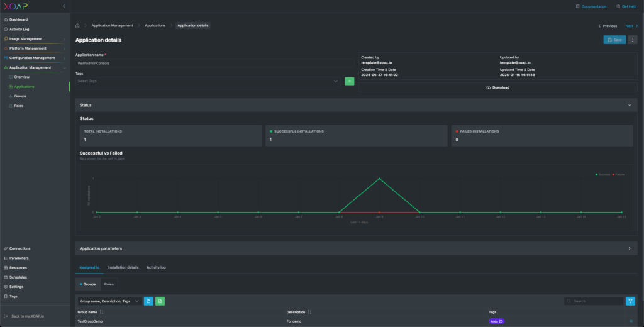Open Get Help
Screen dimensions: 644x327
pyautogui.click(x=626, y=6)
